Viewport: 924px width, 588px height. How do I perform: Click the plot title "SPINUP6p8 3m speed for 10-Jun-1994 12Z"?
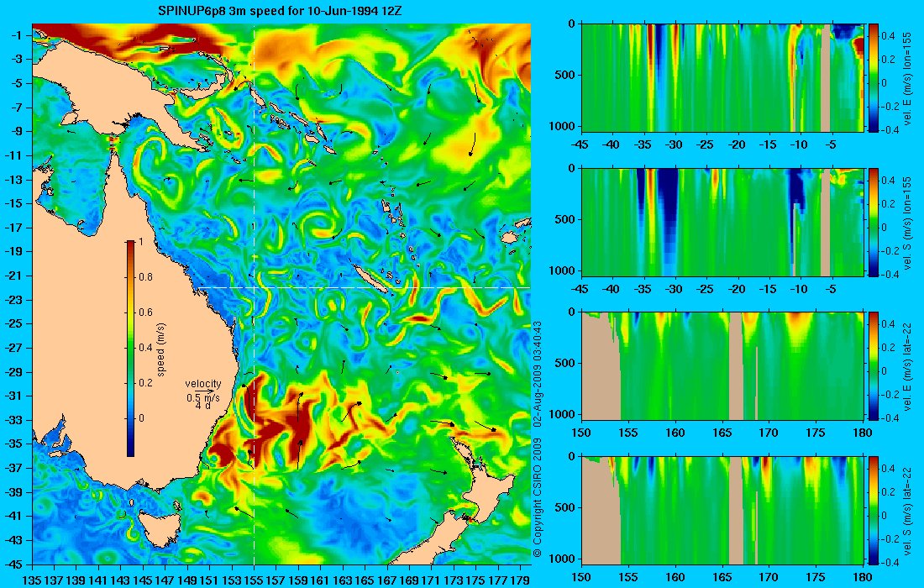(280, 11)
